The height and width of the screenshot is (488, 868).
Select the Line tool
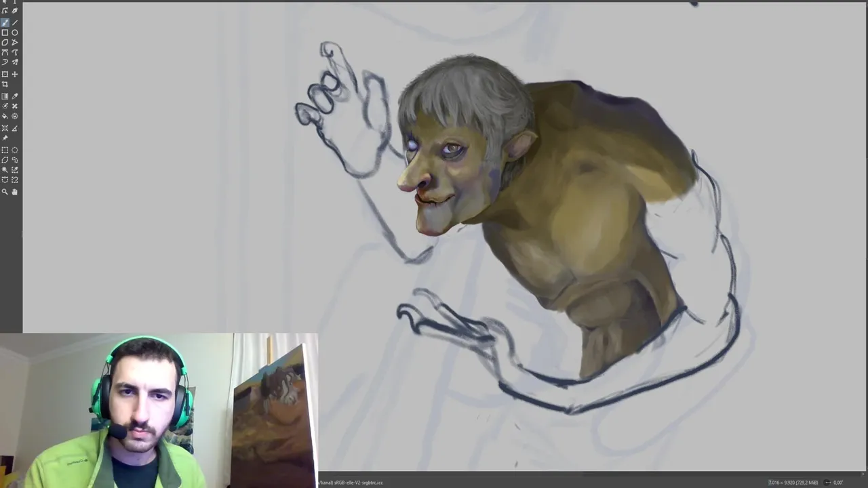coord(14,22)
